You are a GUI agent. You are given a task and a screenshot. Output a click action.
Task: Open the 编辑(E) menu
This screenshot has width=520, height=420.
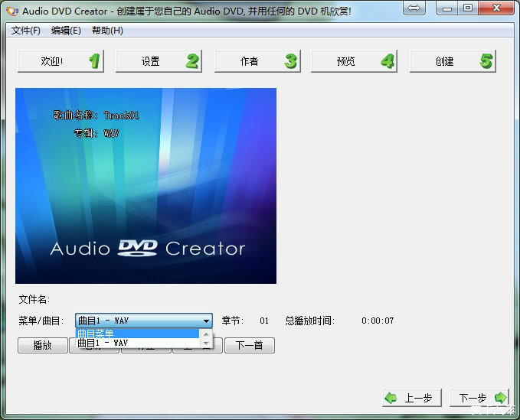coord(66,31)
